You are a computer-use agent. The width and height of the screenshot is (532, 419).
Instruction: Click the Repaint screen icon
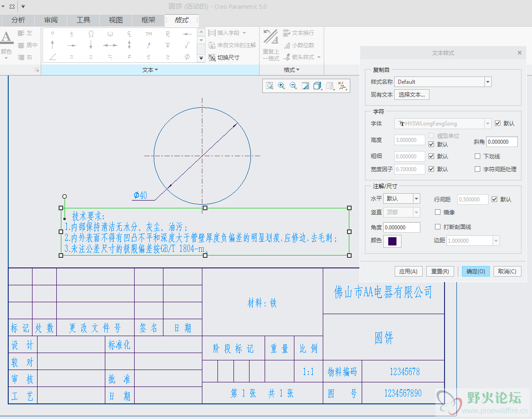tap(305, 86)
